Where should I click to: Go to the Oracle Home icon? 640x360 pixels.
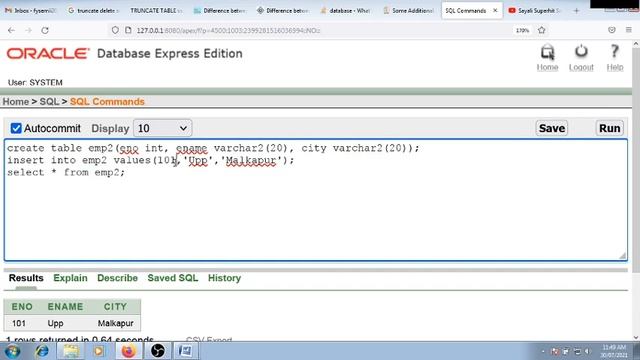point(547,52)
